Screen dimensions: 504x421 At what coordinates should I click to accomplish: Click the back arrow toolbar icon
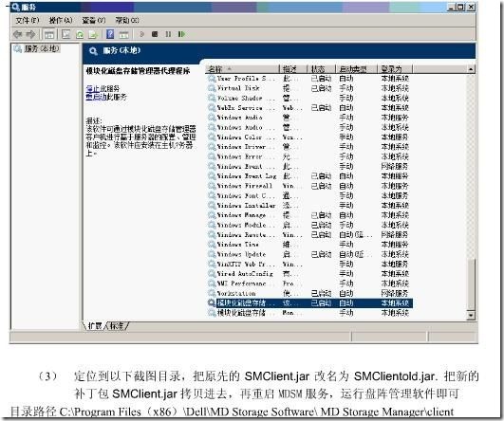pos(18,34)
